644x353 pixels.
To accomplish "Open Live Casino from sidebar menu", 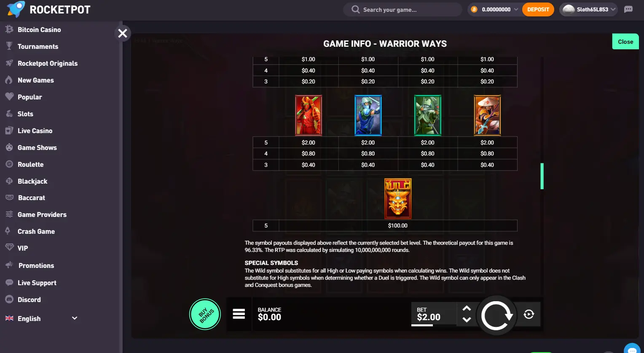I will click(35, 131).
